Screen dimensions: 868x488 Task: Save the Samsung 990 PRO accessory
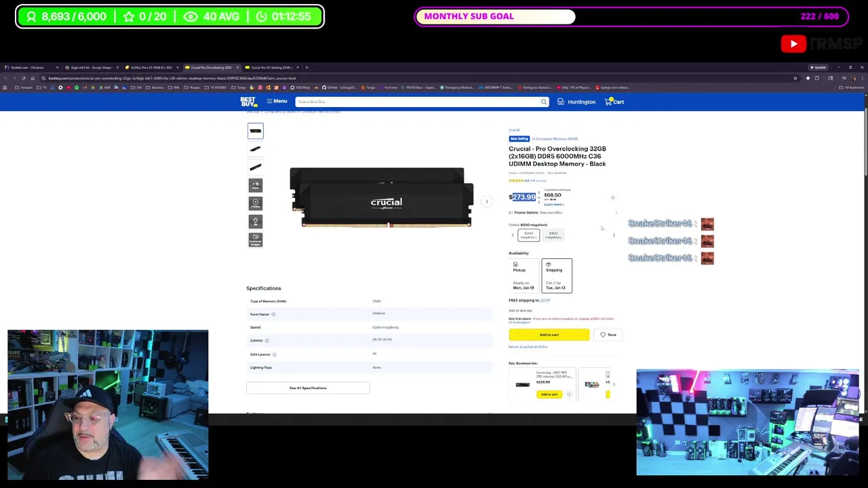[x=569, y=394]
